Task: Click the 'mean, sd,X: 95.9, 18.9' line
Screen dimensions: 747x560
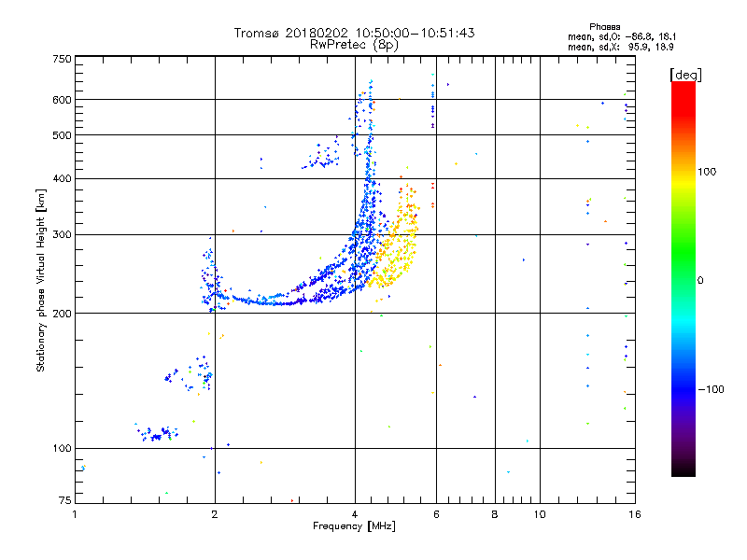Action: (620, 47)
